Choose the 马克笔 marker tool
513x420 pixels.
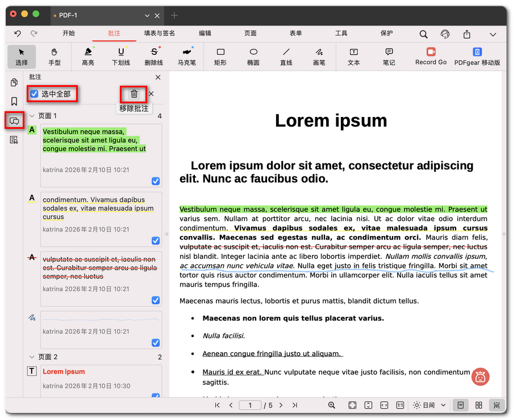point(187,57)
